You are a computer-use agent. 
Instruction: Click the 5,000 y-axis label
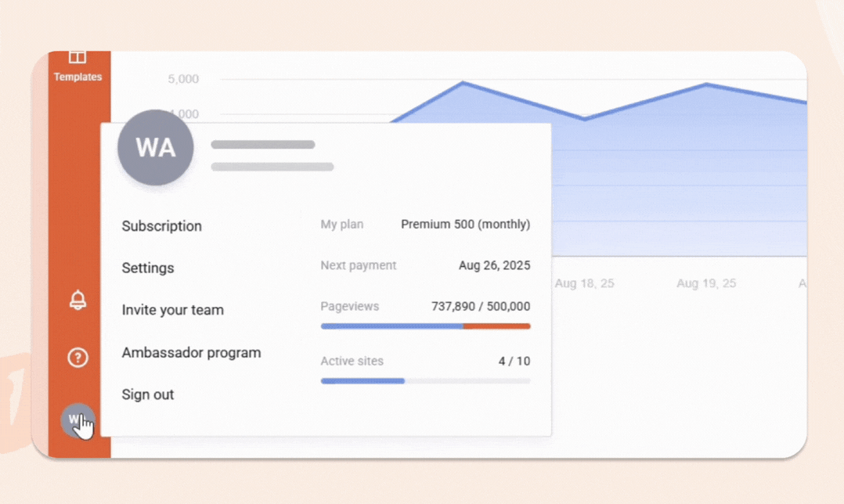[183, 79]
